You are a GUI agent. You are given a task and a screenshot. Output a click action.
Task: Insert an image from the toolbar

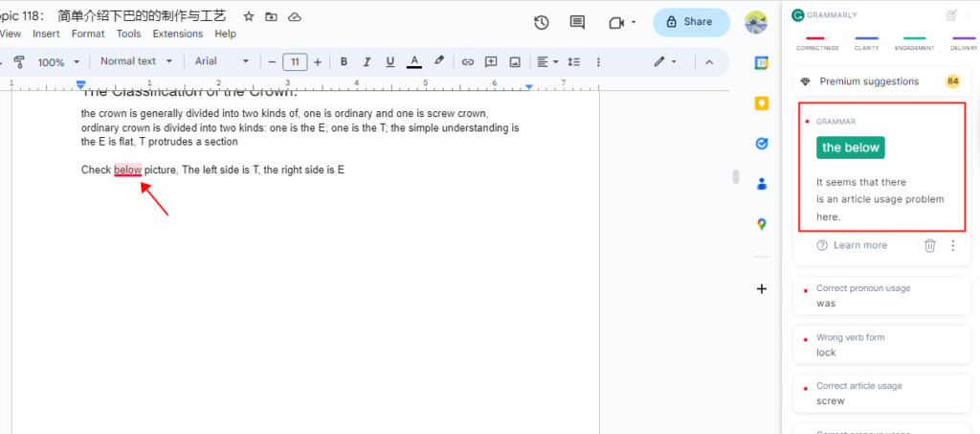click(x=515, y=62)
